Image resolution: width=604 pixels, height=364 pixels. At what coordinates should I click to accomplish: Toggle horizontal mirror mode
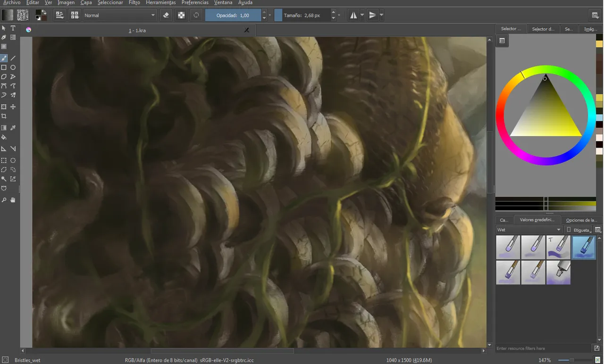pyautogui.click(x=353, y=15)
